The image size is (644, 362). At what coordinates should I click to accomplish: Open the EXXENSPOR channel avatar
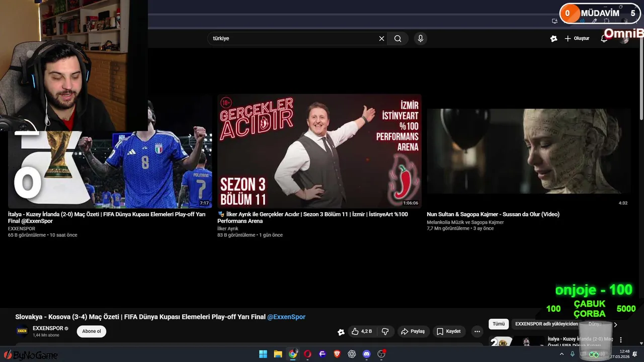click(x=22, y=331)
